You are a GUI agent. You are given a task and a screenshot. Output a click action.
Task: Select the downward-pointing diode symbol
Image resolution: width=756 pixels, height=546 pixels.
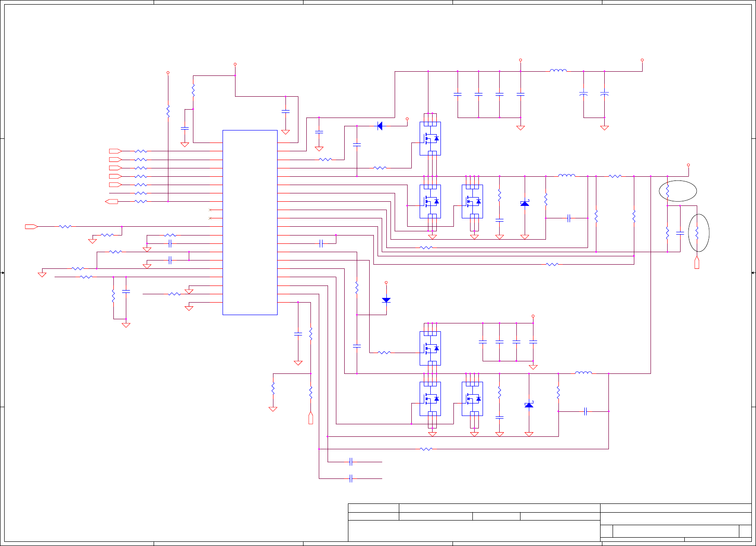(x=386, y=300)
